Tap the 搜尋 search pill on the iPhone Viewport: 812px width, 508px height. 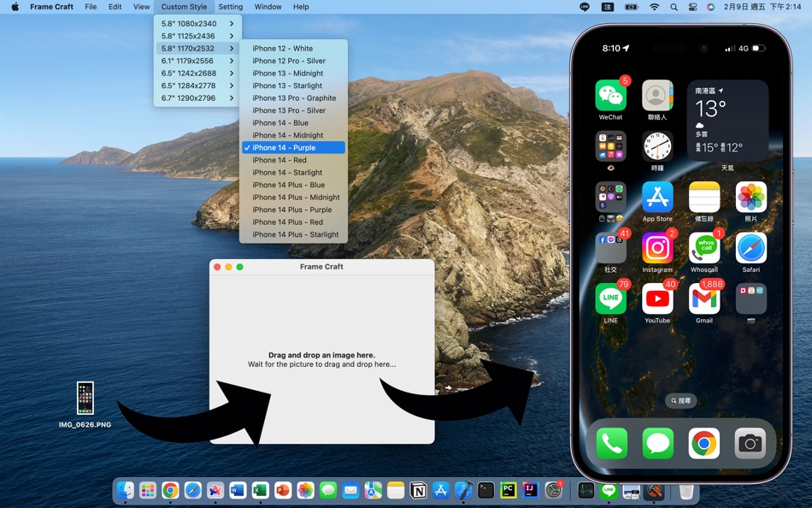tap(680, 400)
